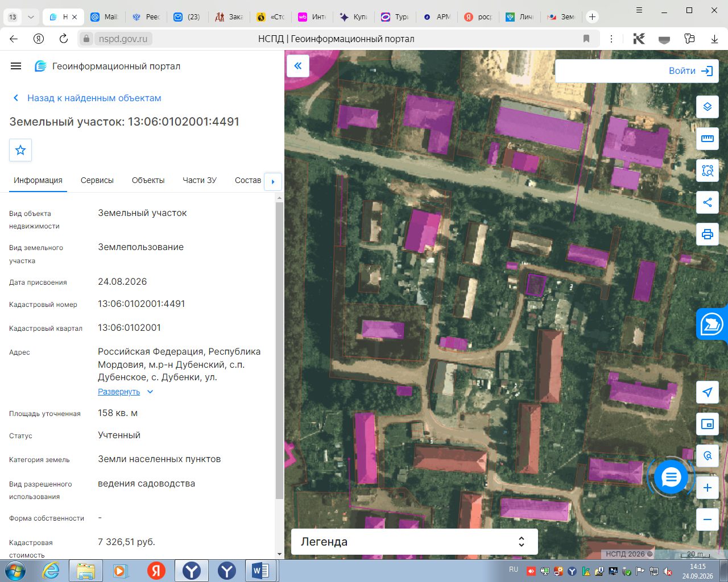728x582 pixels.
Task: Select cadastral number 13:06:0102001:4491 value
Action: coord(142,304)
